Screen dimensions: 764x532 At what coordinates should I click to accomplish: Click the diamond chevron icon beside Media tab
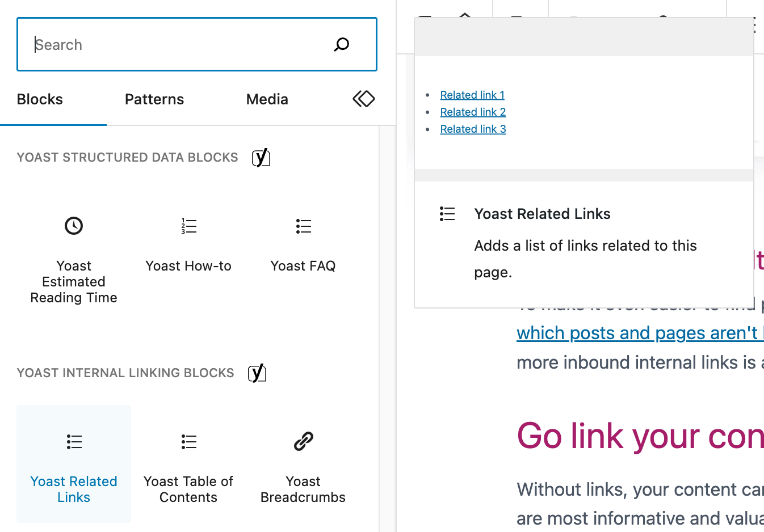tap(363, 99)
